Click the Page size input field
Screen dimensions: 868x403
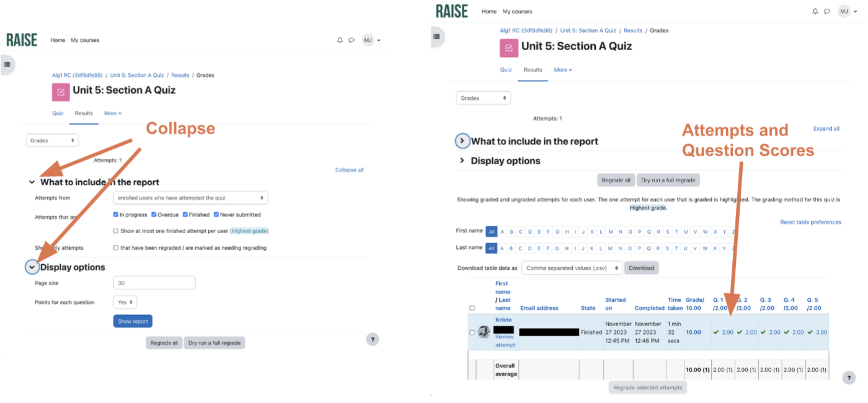pyautogui.click(x=154, y=283)
